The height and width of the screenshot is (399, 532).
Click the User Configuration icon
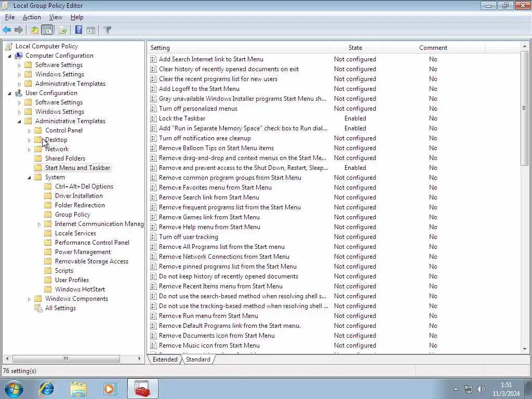pos(19,93)
